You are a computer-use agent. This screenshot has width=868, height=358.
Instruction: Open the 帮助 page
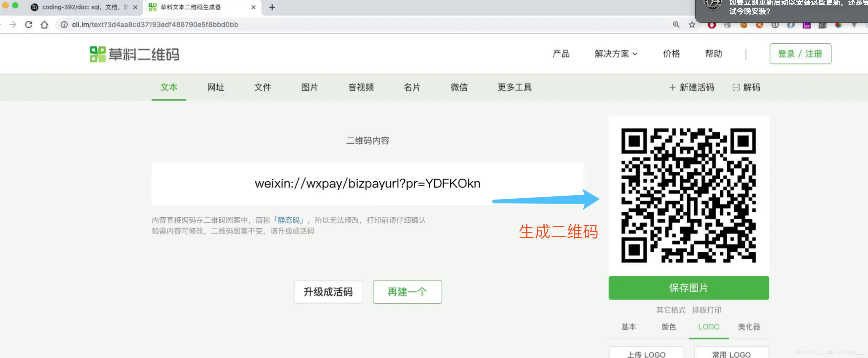(713, 54)
